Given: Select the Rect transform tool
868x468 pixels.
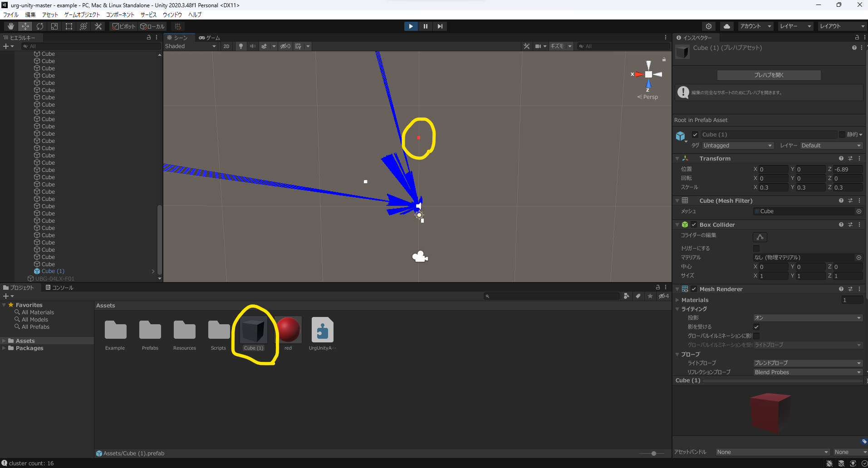Looking at the screenshot, I should coord(69,26).
